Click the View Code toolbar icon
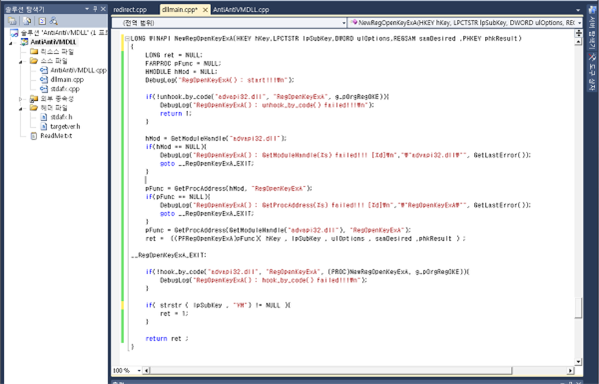The image size is (599, 384). [42, 21]
